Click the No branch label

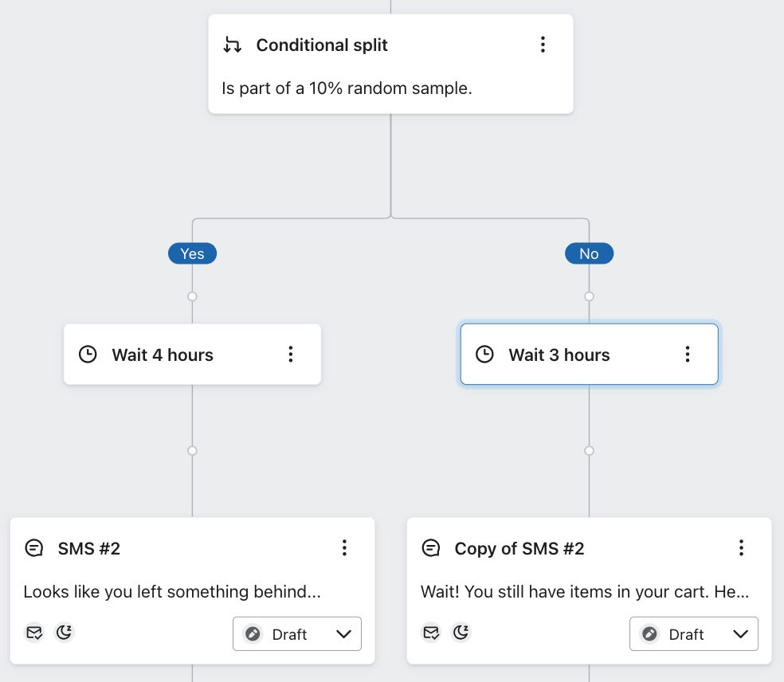[x=589, y=253]
